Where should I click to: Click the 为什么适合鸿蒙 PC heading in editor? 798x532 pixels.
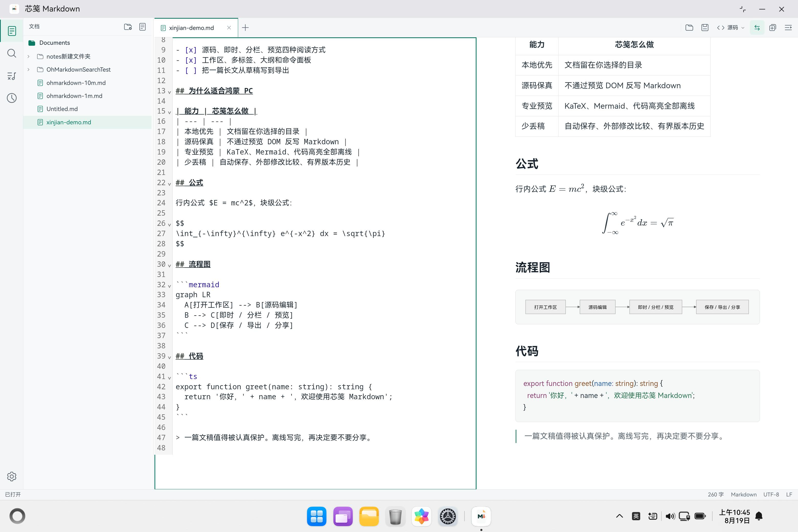tap(214, 91)
